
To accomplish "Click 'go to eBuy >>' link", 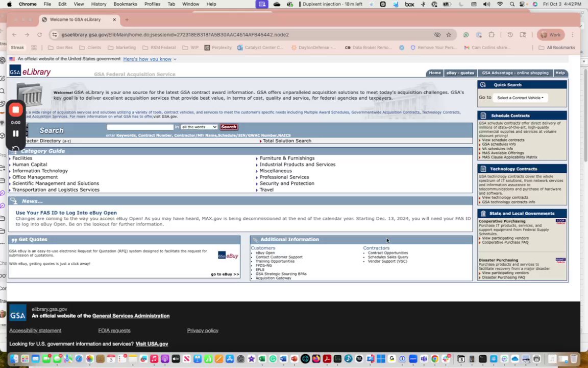I will point(225,274).
